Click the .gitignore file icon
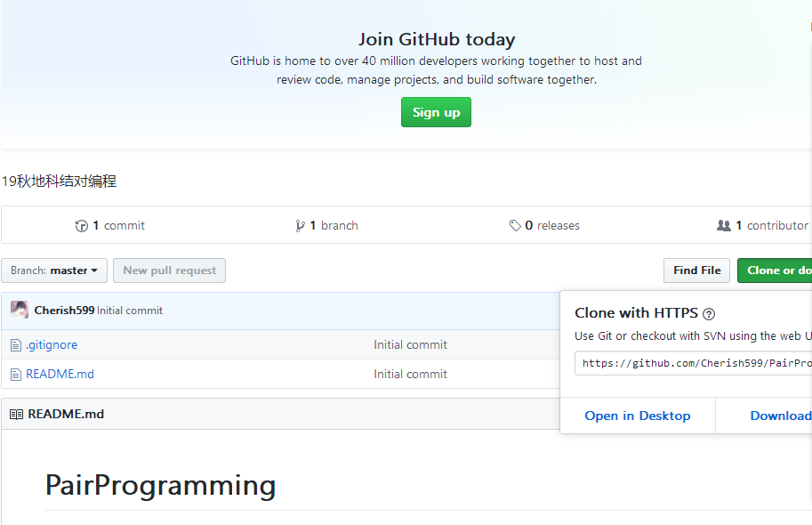Image resolution: width=812 pixels, height=525 pixels. [16, 345]
